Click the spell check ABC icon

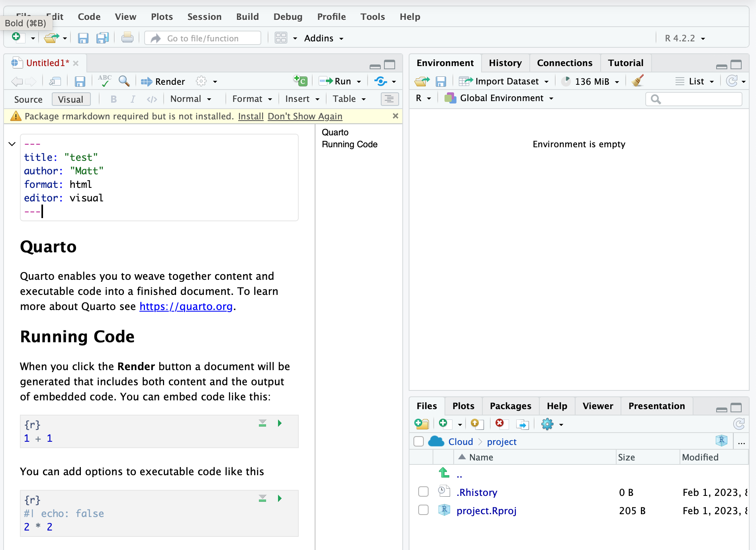click(105, 81)
